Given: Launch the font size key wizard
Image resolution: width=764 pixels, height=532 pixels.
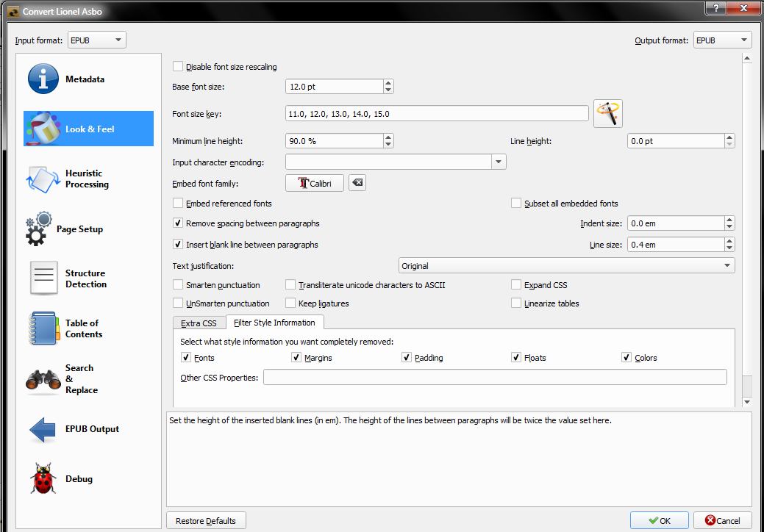Looking at the screenshot, I should coord(607,114).
